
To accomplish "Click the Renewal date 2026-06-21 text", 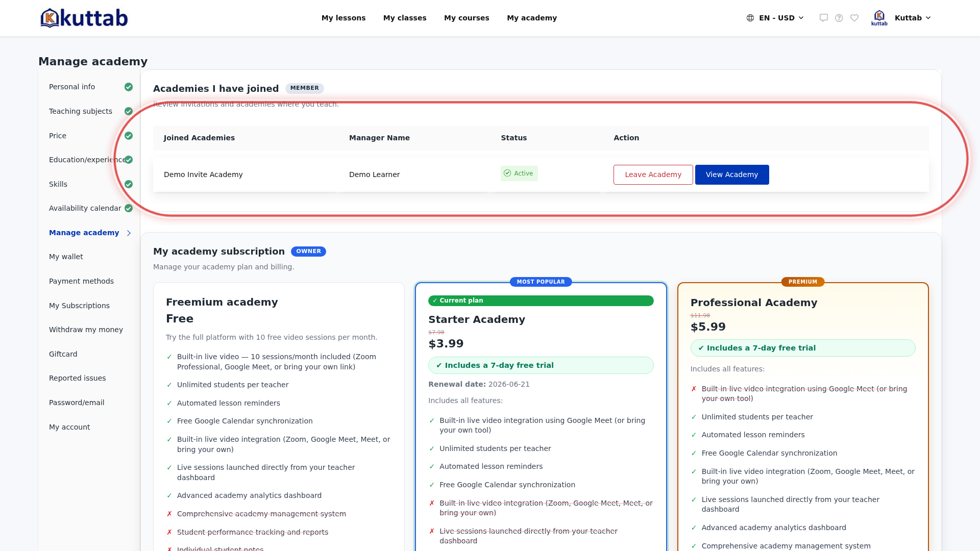I will 479,384.
